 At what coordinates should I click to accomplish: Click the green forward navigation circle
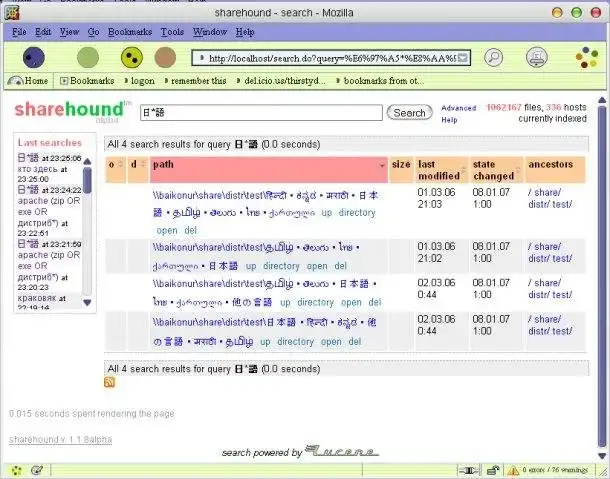[88, 58]
